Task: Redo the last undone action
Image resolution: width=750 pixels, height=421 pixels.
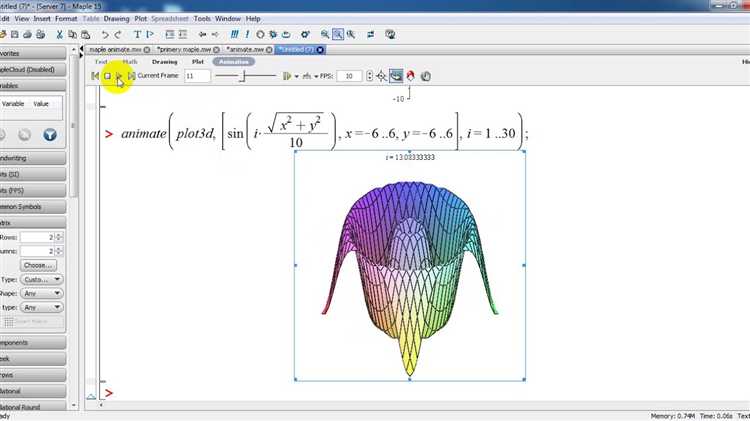Action: pyautogui.click(x=118, y=34)
